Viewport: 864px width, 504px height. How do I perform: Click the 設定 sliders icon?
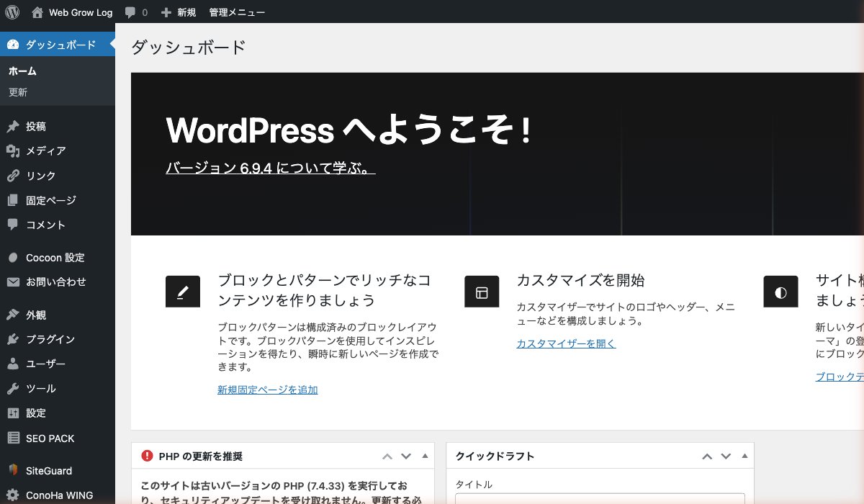(13, 413)
